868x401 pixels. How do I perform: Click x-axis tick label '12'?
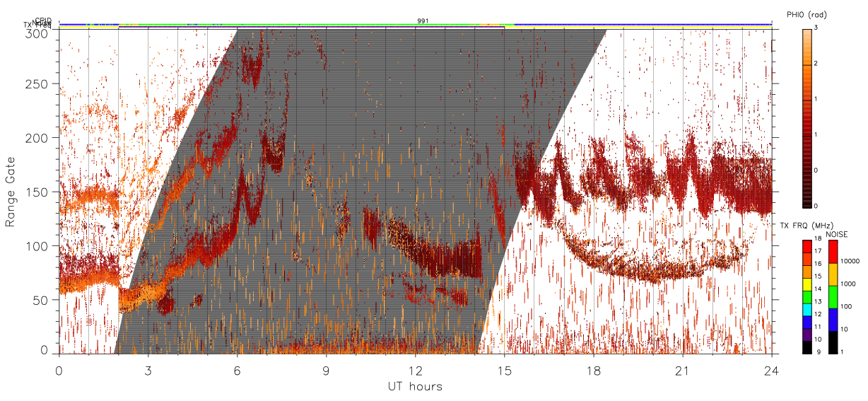[x=415, y=370]
